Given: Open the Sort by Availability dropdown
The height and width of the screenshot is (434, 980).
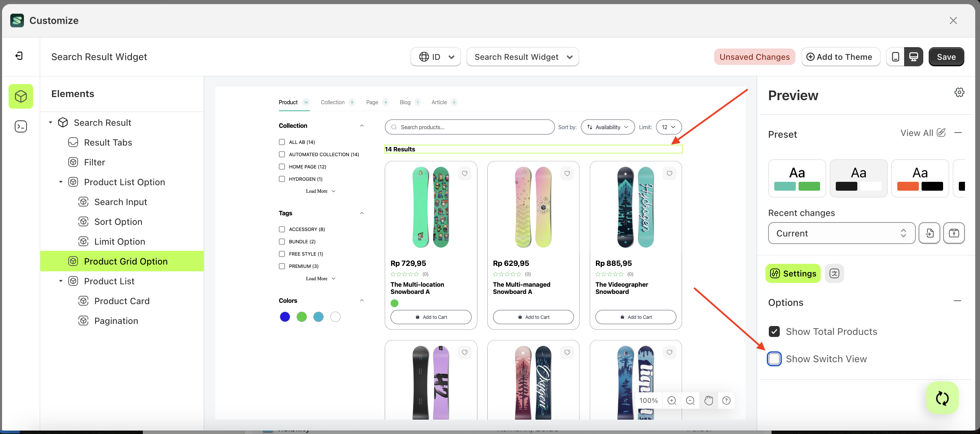Looking at the screenshot, I should (x=607, y=127).
